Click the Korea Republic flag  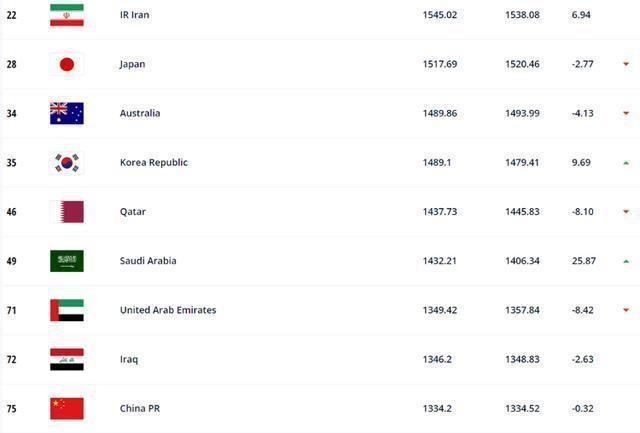pos(67,163)
